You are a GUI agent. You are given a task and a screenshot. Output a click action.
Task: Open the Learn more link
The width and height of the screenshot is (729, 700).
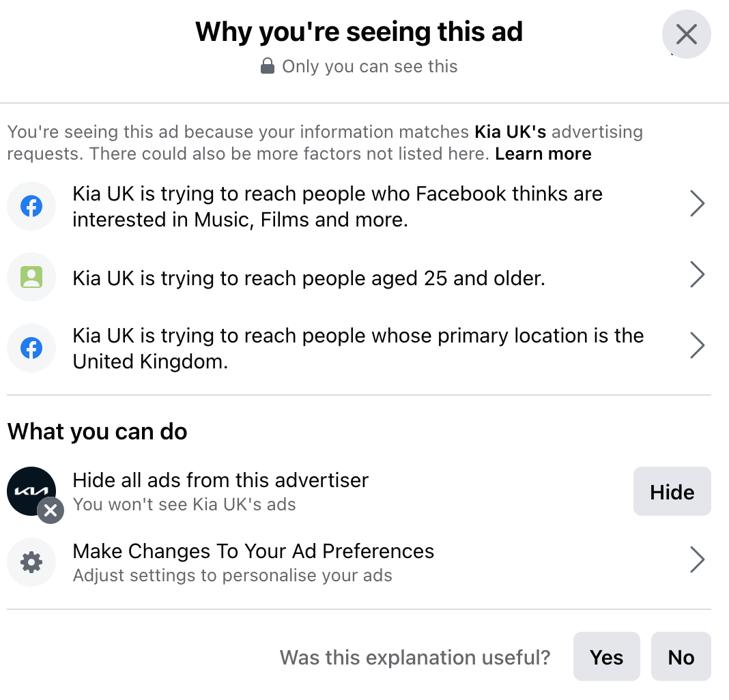click(x=543, y=154)
